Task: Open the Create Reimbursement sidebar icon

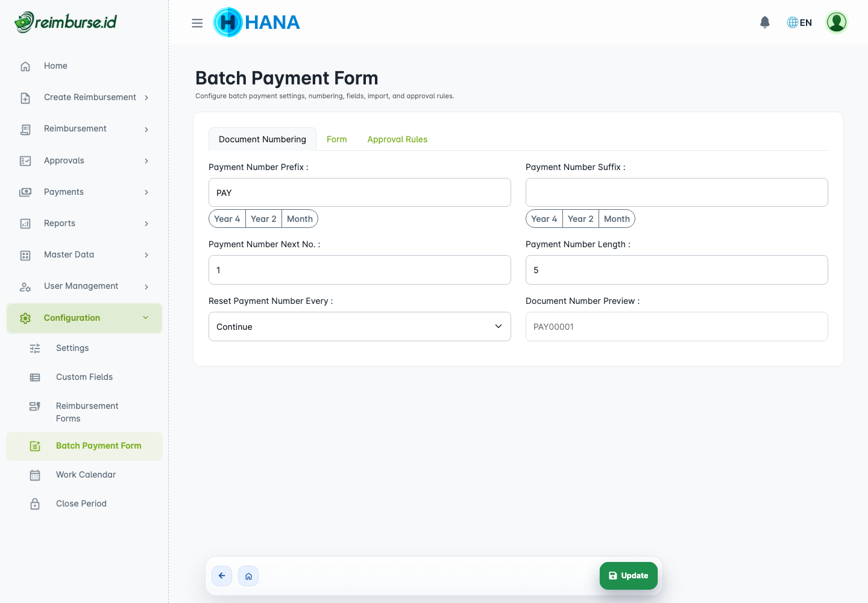Action: pos(25,97)
